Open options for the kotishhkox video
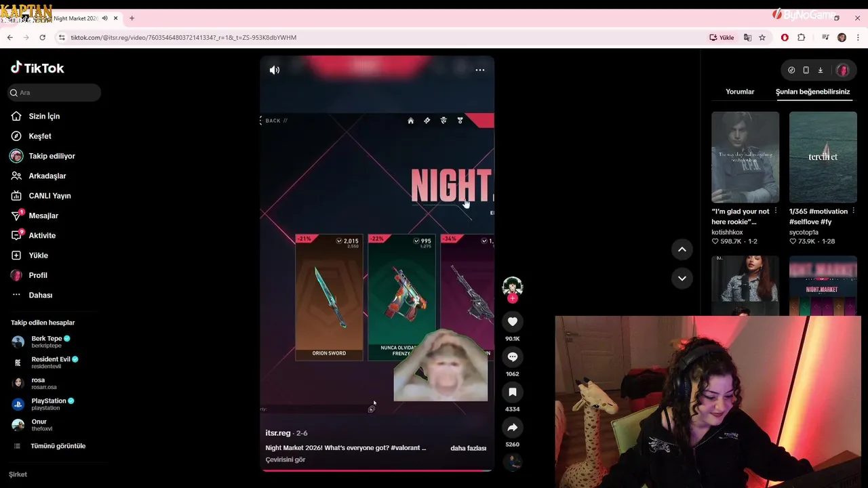Viewport: 868px width, 488px height. (x=776, y=211)
